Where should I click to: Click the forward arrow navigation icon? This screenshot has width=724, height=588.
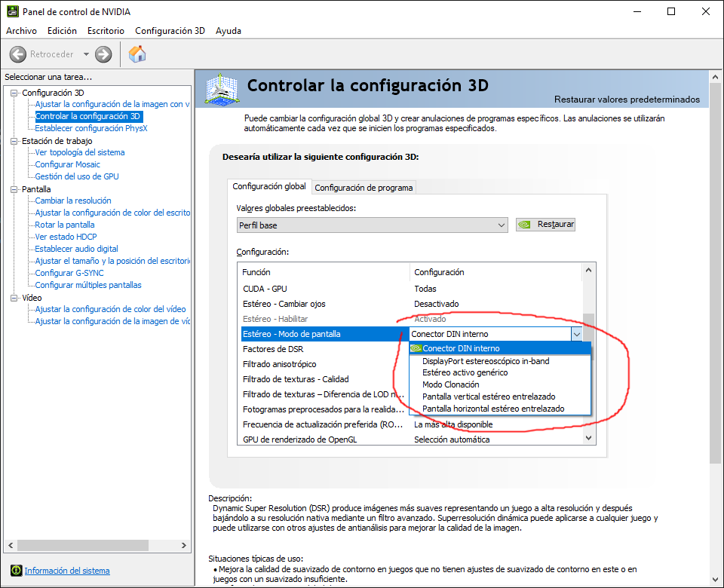pos(103,54)
